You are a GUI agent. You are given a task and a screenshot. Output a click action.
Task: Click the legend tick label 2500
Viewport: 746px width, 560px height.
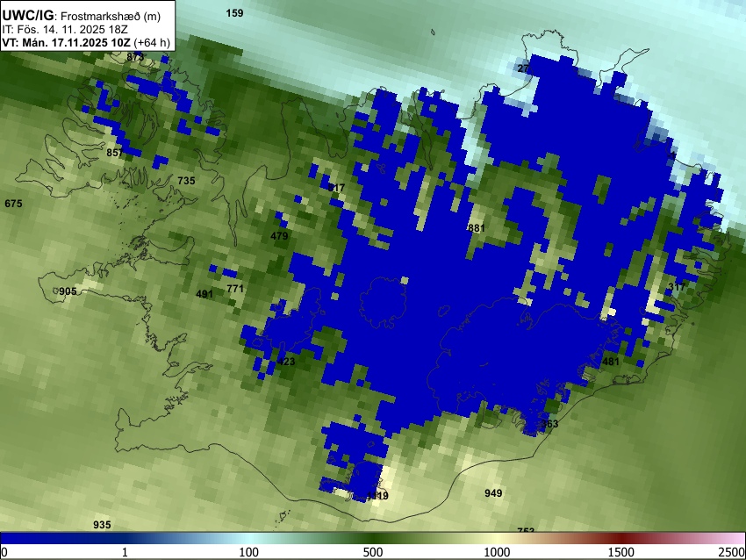[733, 552]
